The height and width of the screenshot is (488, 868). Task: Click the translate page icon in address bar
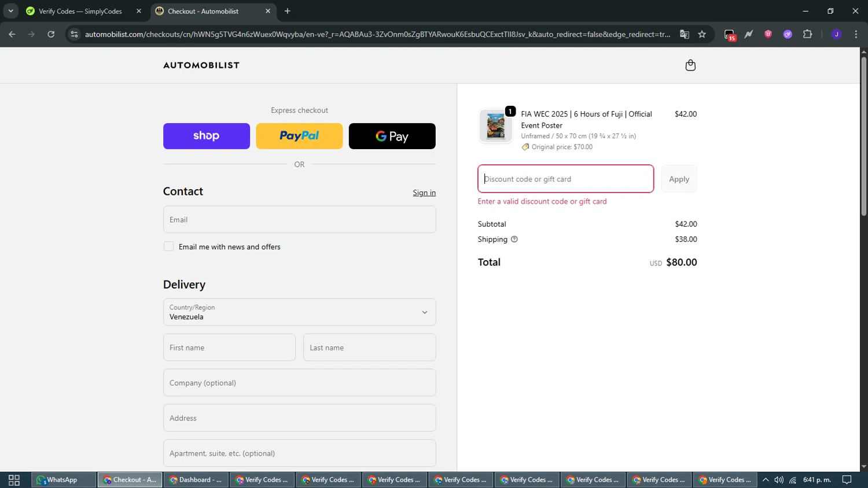pyautogui.click(x=685, y=34)
